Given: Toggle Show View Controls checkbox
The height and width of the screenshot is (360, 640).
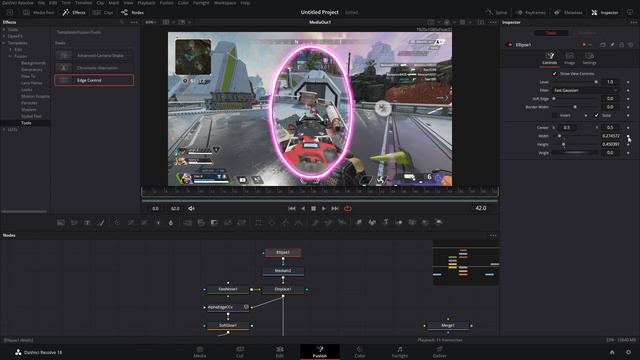Looking at the screenshot, I should pos(554,74).
